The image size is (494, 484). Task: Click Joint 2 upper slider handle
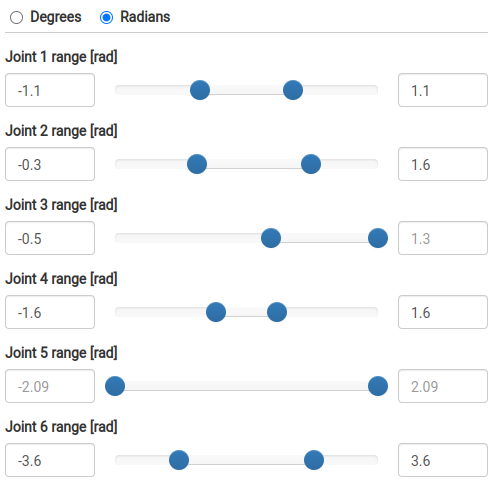(311, 164)
